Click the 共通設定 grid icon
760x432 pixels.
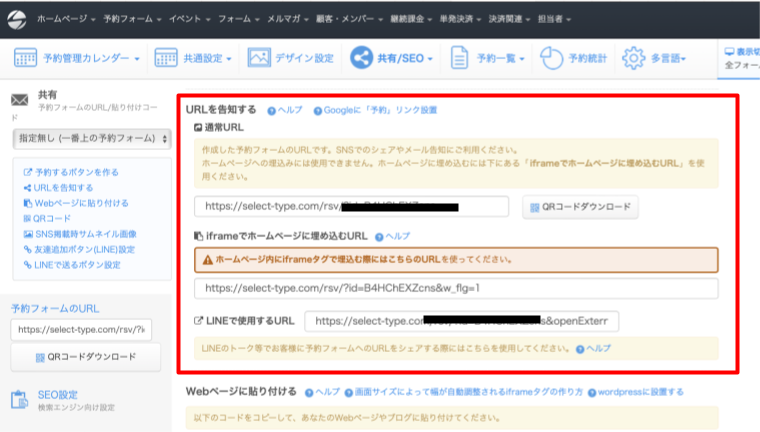(167, 59)
